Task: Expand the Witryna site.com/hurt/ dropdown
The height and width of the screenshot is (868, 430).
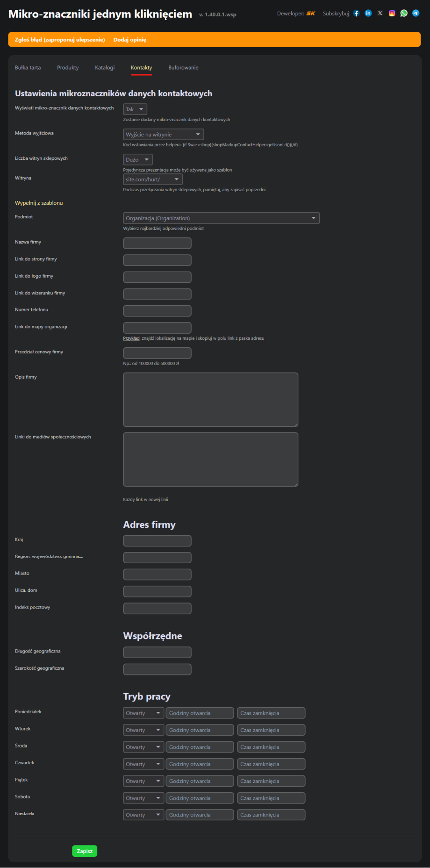Action: [x=152, y=179]
